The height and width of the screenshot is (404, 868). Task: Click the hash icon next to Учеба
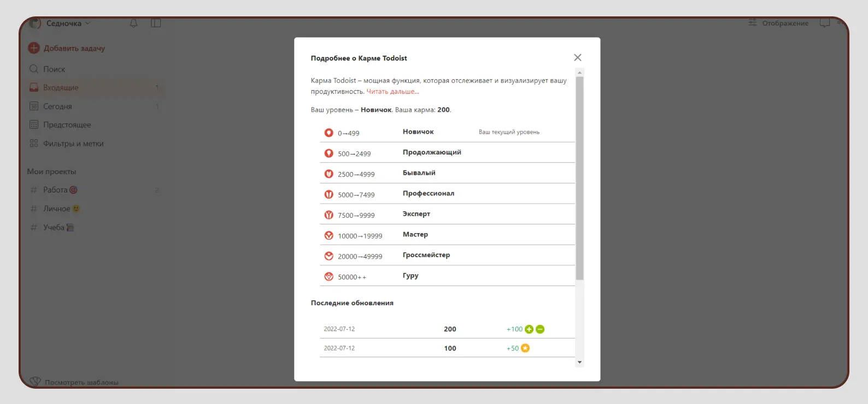click(x=34, y=227)
